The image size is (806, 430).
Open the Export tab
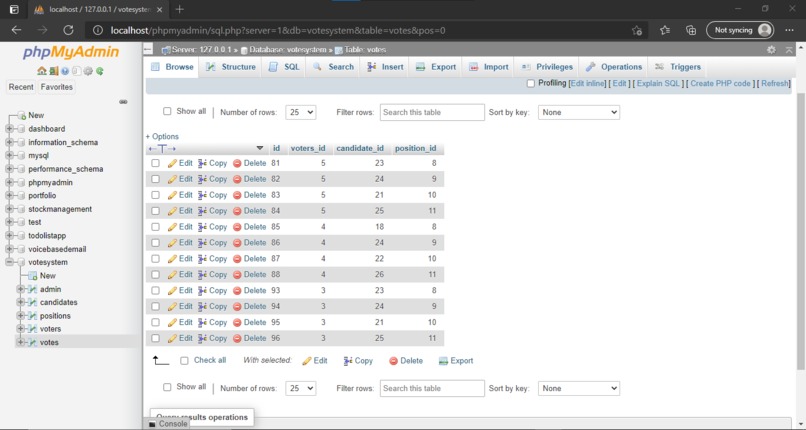436,67
